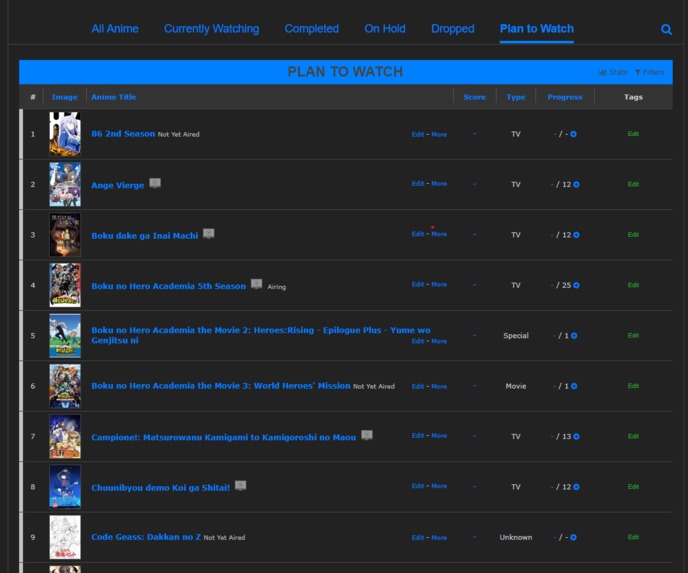Viewport: 688px width, 573px height.
Task: Go to the Completed tab
Action: tap(312, 29)
